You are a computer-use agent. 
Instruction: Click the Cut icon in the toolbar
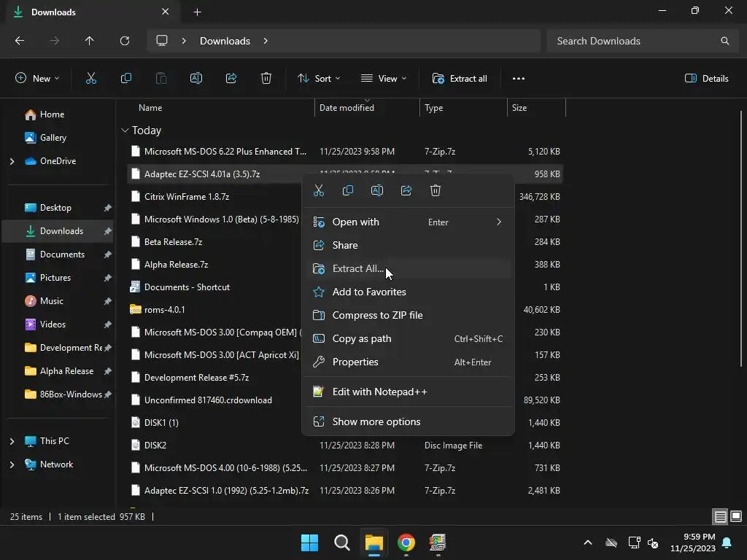[90, 79]
